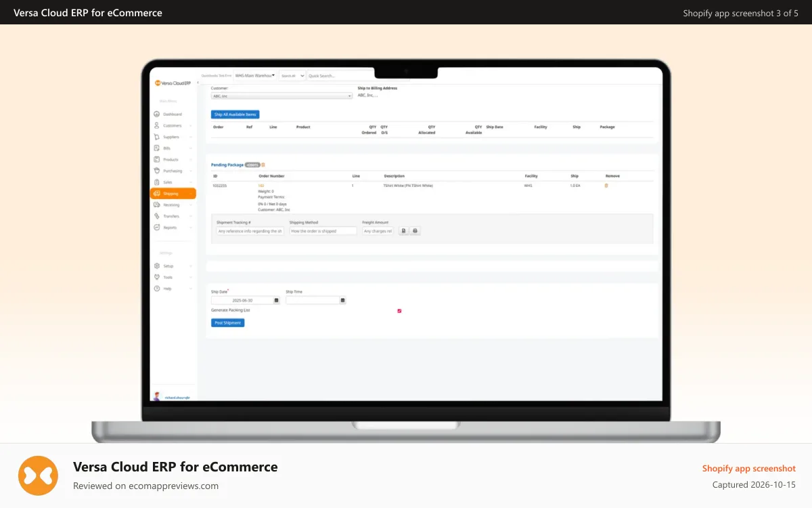Focus the Shipment Tracking # field
The height and width of the screenshot is (508, 812).
pos(250,231)
